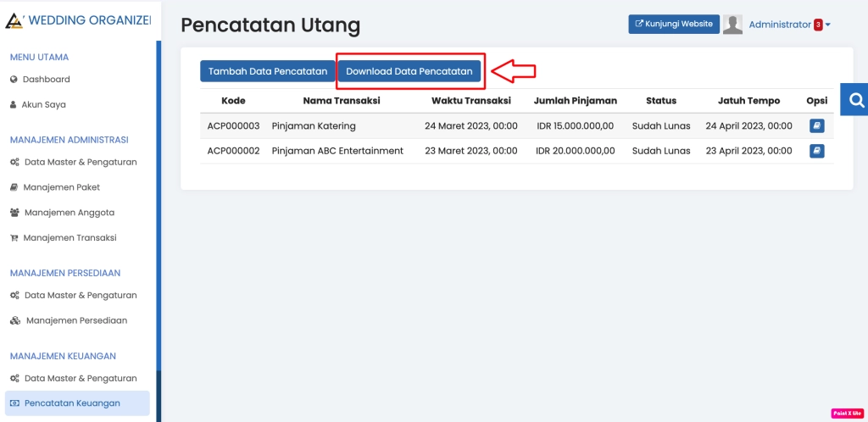Click Download Data Pencatatan button
The width and height of the screenshot is (868, 422).
click(x=409, y=72)
